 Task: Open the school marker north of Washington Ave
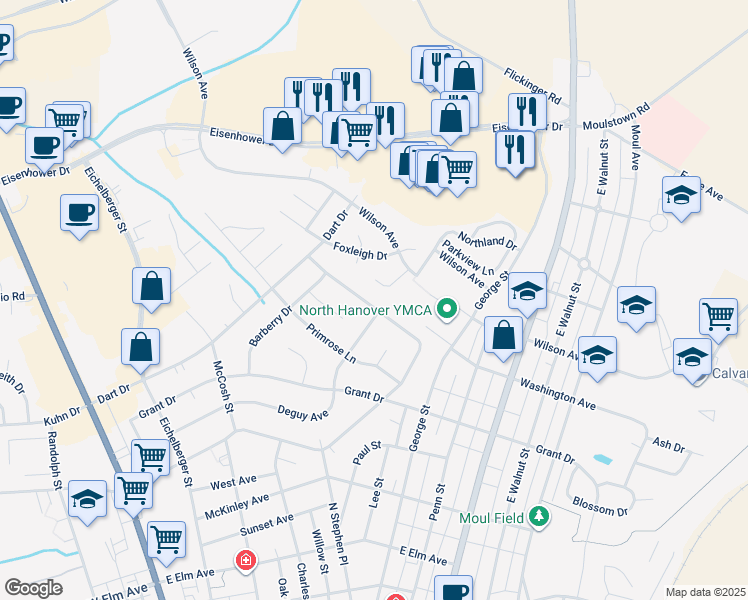636,307
